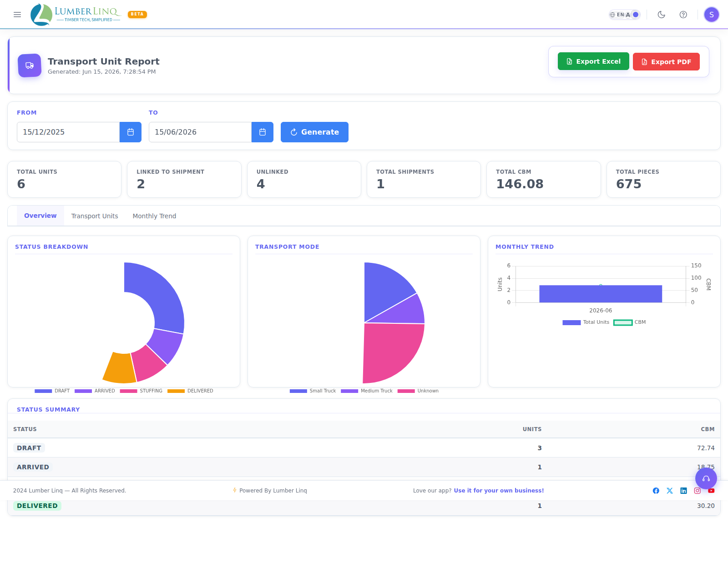
Task: Switch to the Transport Units tab
Action: tap(95, 216)
